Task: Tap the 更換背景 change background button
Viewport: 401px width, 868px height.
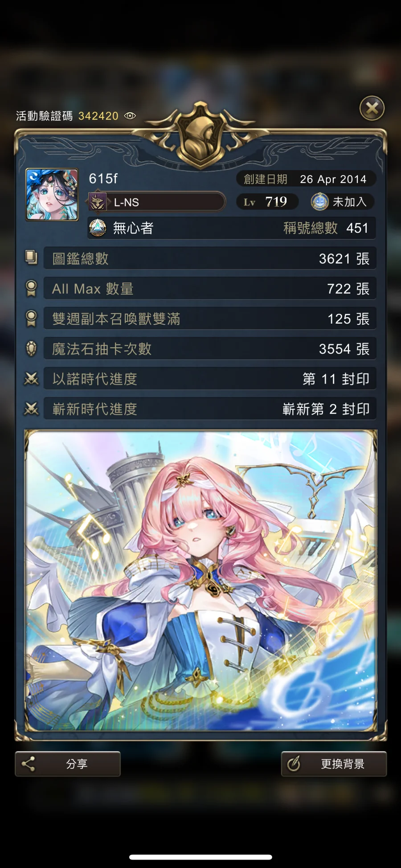Action: coord(334,764)
